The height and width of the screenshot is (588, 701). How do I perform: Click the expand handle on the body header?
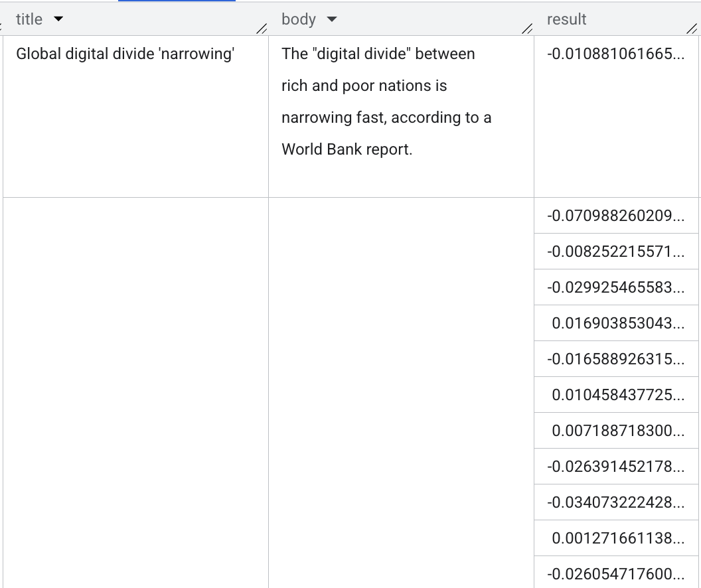[x=528, y=29]
